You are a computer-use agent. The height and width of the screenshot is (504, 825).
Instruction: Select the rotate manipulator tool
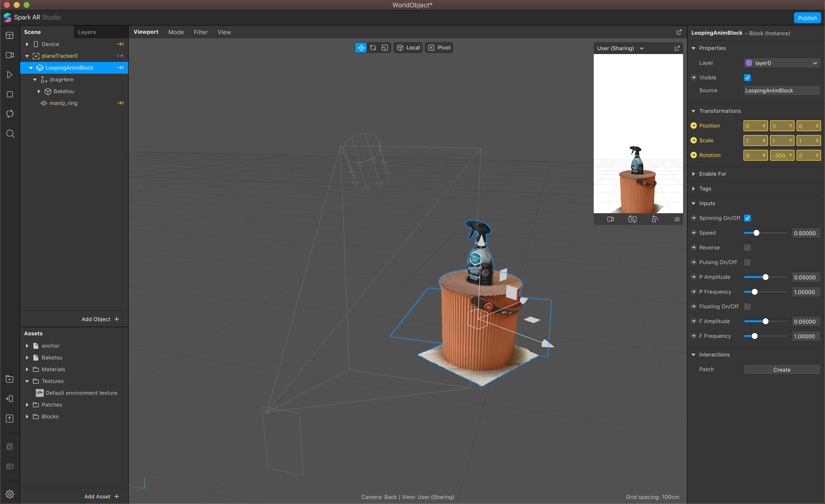[373, 48]
